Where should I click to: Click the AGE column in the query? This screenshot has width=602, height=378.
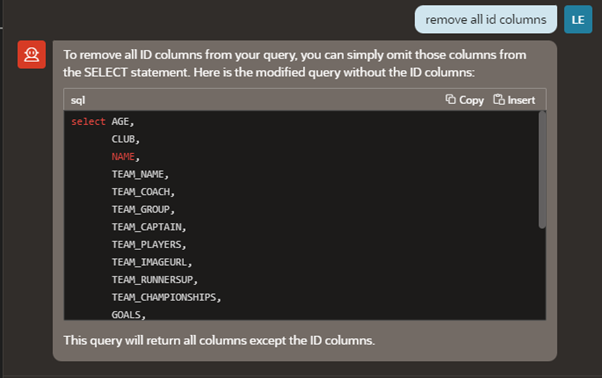coord(120,122)
